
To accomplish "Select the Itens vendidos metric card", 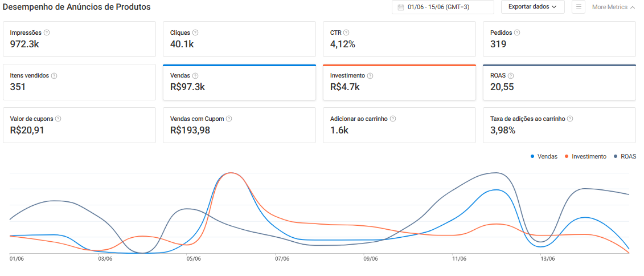I will pos(79,82).
